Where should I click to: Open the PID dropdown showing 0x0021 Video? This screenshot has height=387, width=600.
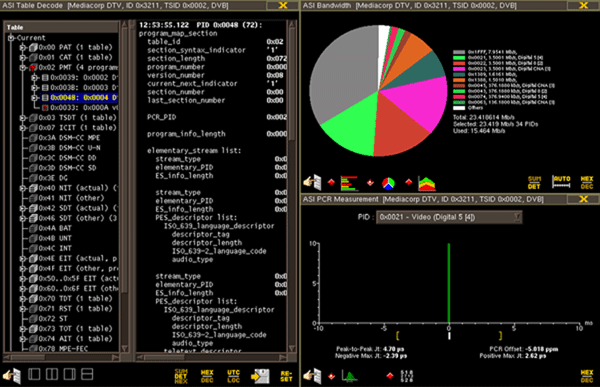coord(449,217)
